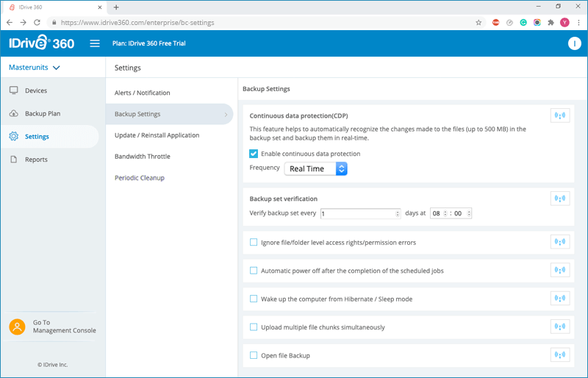Check Ignore file/folder level access rights errors
Screen dimensions: 588x378
coord(254,242)
